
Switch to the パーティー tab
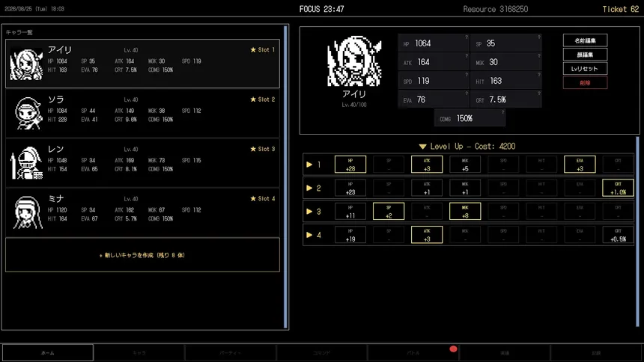[230, 352]
